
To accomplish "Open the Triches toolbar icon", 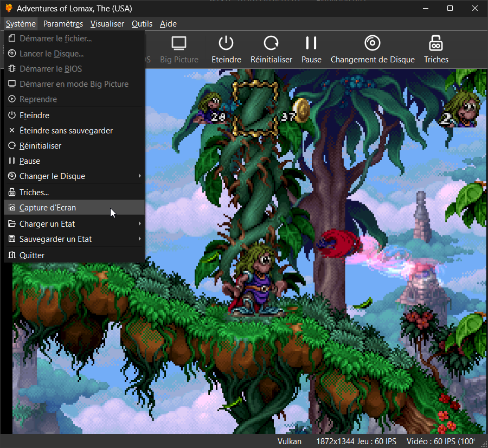I will tap(436, 43).
